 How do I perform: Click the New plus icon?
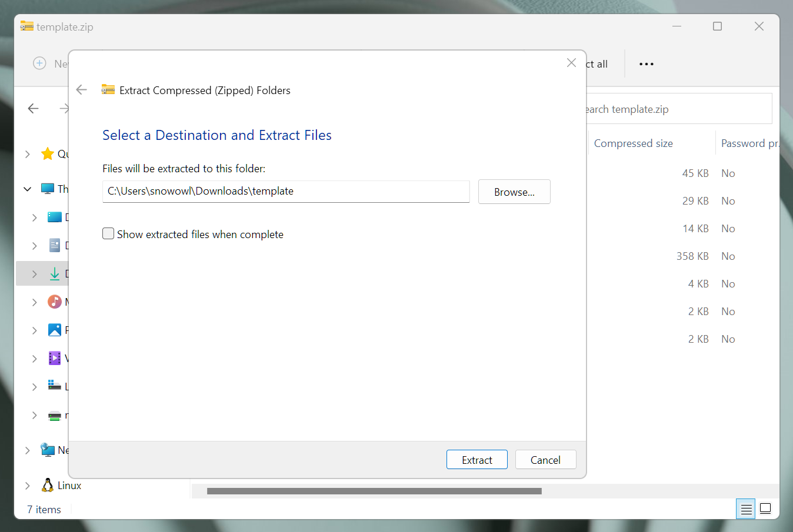[39, 63]
